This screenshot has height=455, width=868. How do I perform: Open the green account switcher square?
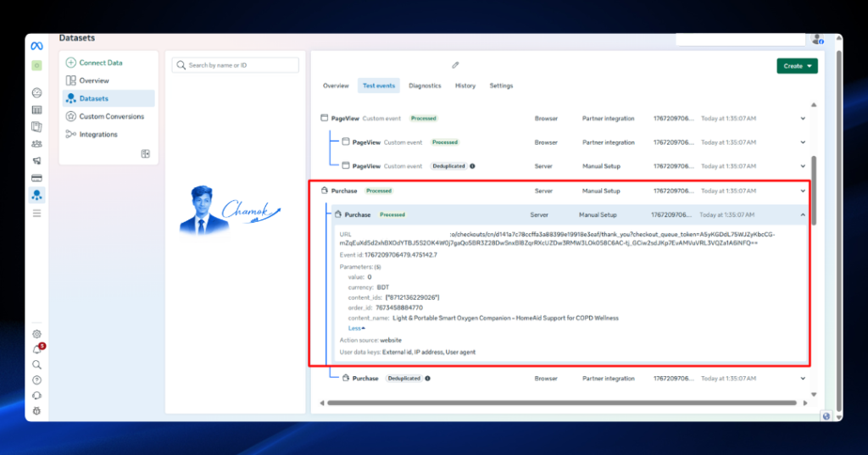point(36,65)
